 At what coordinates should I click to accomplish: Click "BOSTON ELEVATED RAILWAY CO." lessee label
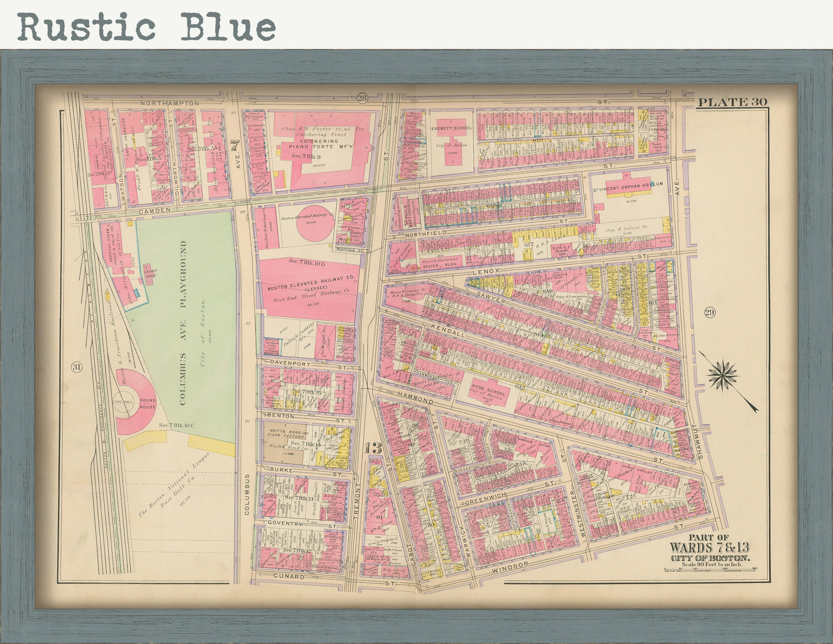coord(311,283)
